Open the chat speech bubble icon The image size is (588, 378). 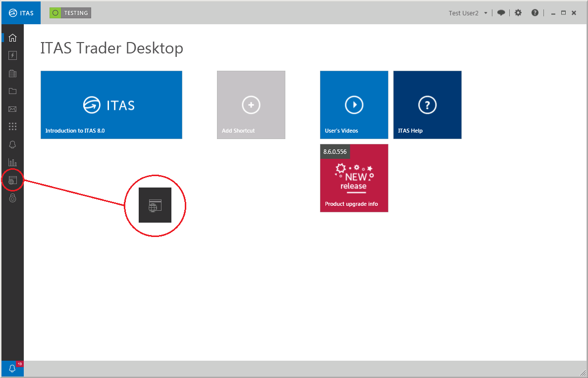(x=501, y=13)
